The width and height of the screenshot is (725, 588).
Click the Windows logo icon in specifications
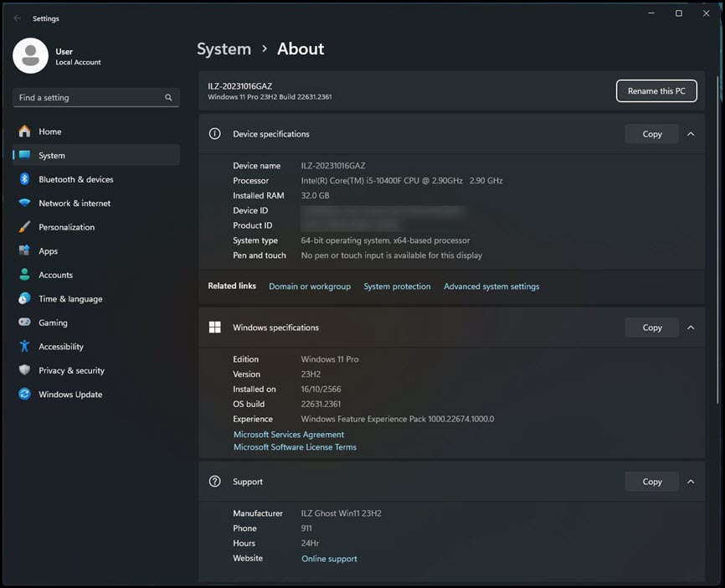[214, 328]
